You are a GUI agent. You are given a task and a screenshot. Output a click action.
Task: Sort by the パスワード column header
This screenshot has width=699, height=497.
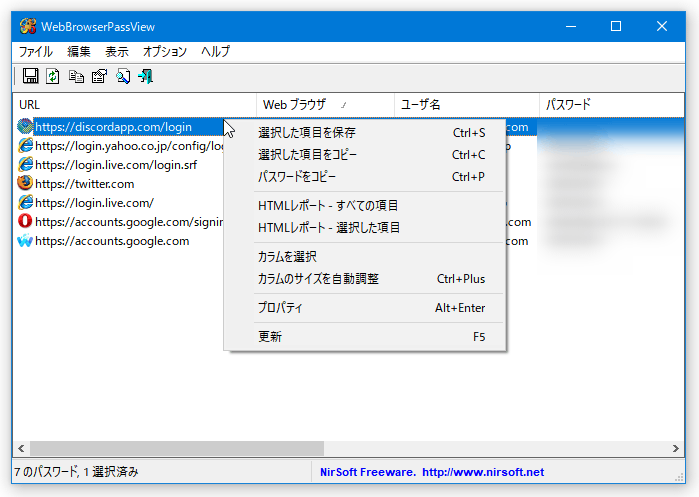coord(612,105)
